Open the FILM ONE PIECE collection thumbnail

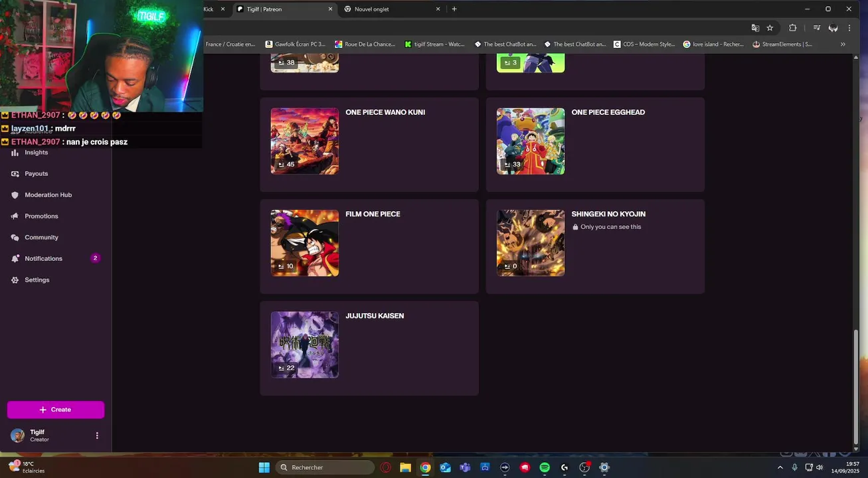(x=305, y=243)
